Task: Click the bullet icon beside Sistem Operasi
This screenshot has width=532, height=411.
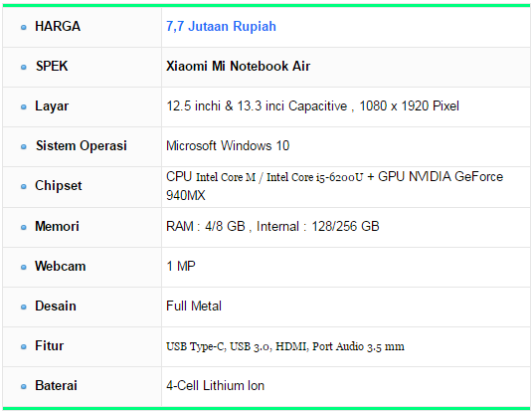Action: tap(24, 146)
